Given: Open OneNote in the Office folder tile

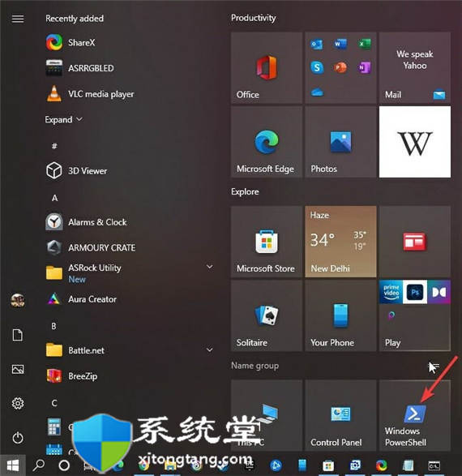Looking at the screenshot, I should (x=364, y=67).
